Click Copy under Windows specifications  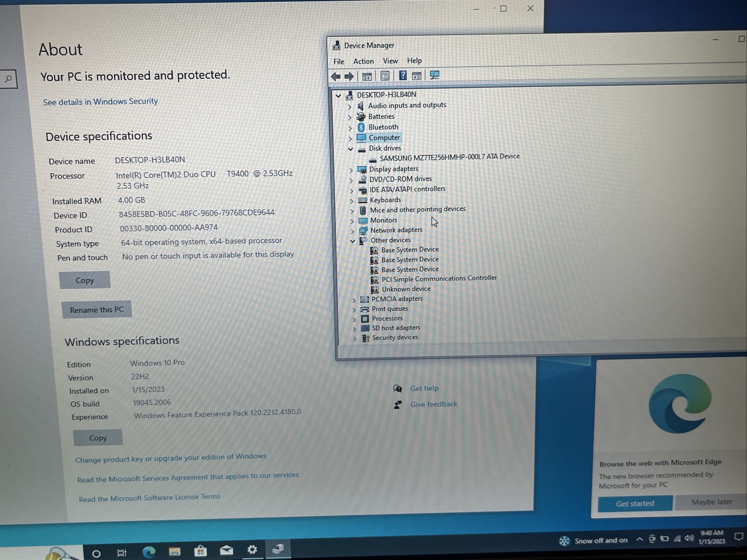[98, 438]
